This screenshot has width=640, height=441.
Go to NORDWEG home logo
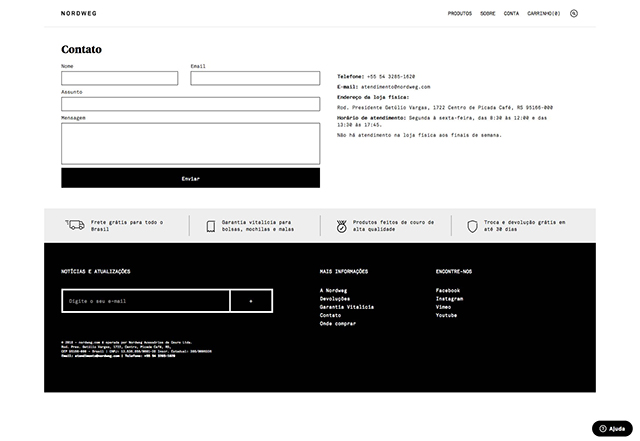79,13
